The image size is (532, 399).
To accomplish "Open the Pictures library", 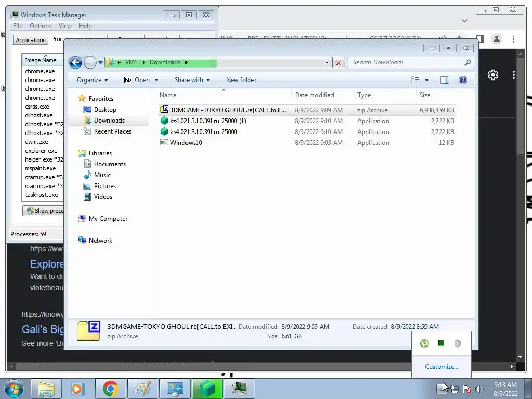I will click(x=105, y=185).
